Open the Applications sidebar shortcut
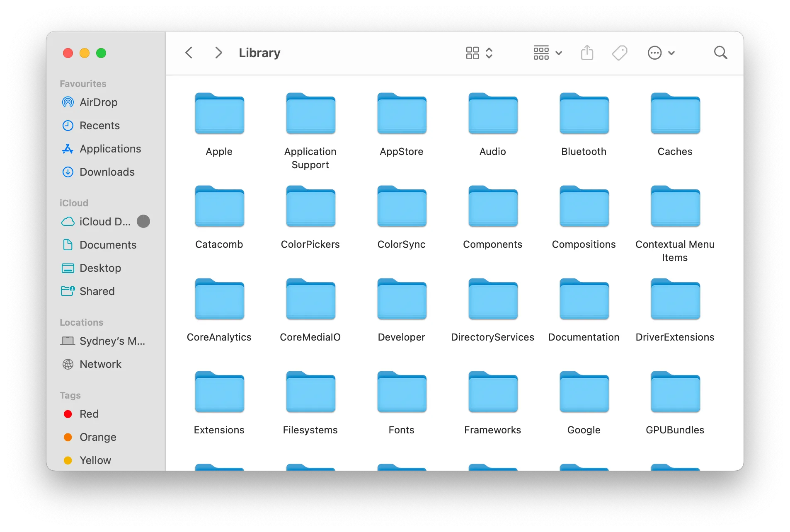This screenshot has width=790, height=532. click(x=109, y=149)
